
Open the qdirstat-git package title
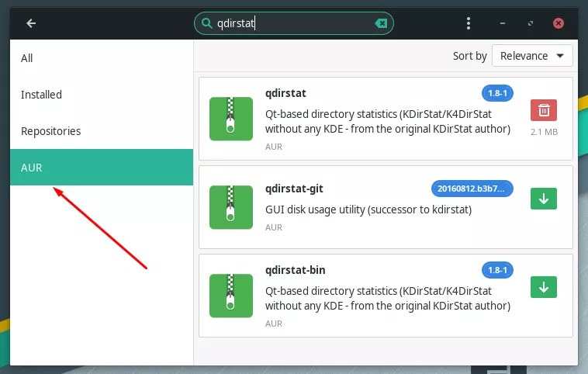(x=294, y=189)
